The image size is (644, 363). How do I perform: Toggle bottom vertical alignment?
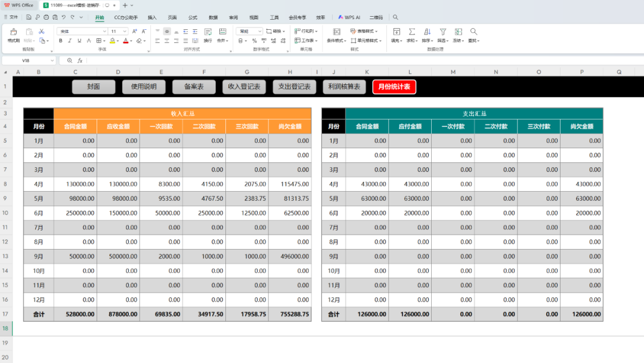[x=176, y=31]
